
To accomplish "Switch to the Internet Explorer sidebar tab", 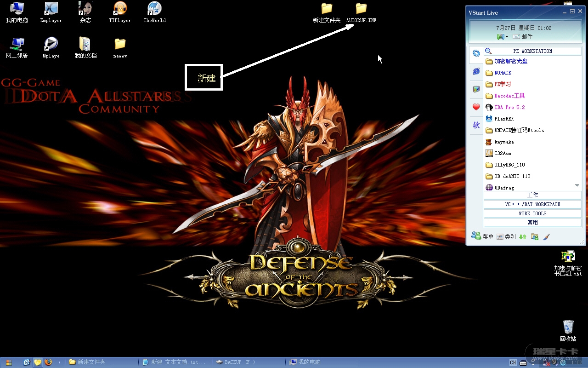I will [476, 71].
